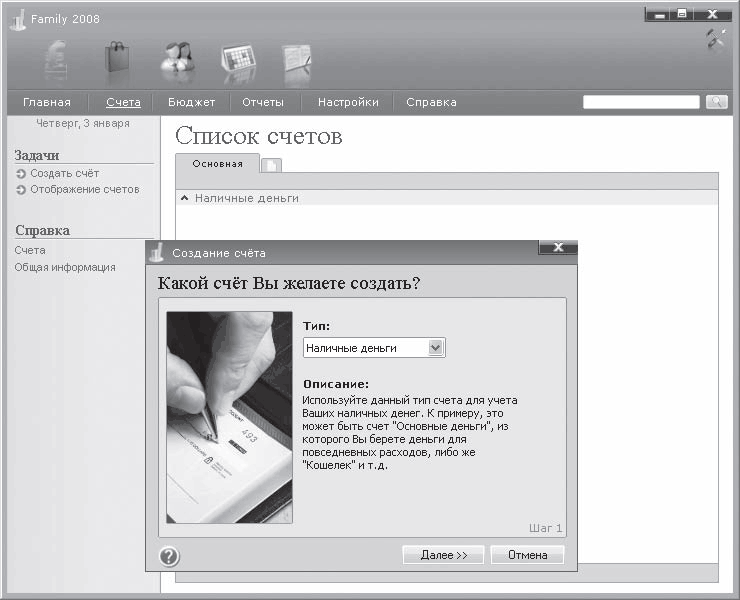
Task: Open the Бюджет menu
Action: coord(191,102)
